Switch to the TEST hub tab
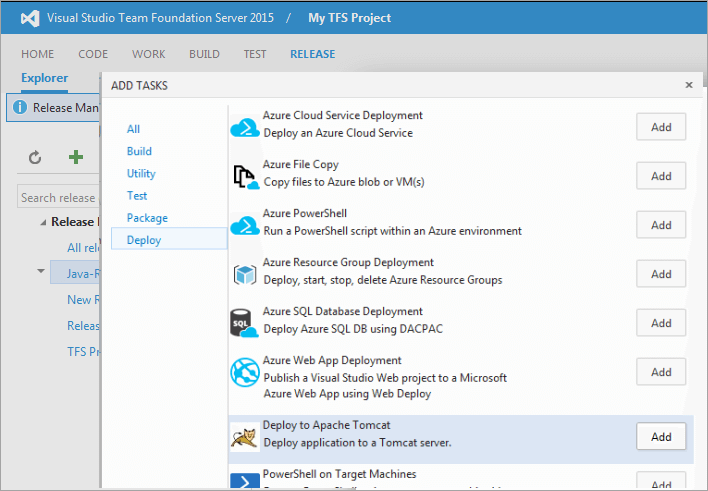Viewport: 708px width, 491px height. pyautogui.click(x=255, y=54)
